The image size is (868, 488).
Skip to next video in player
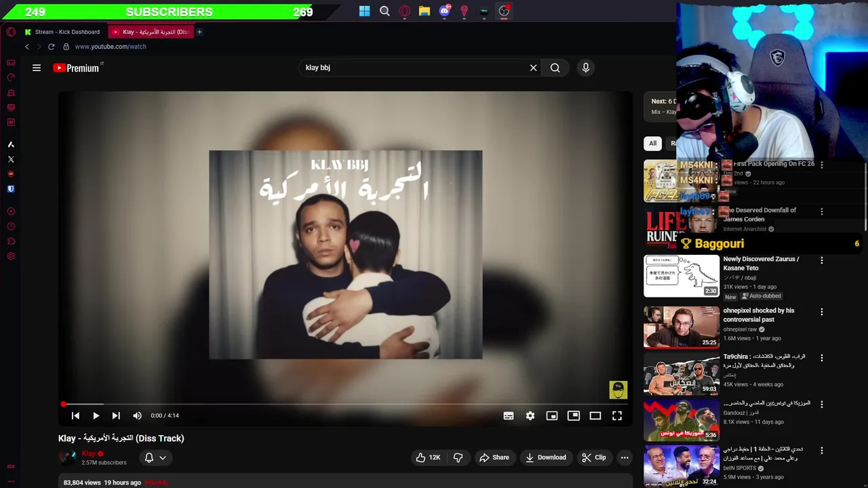(x=116, y=415)
